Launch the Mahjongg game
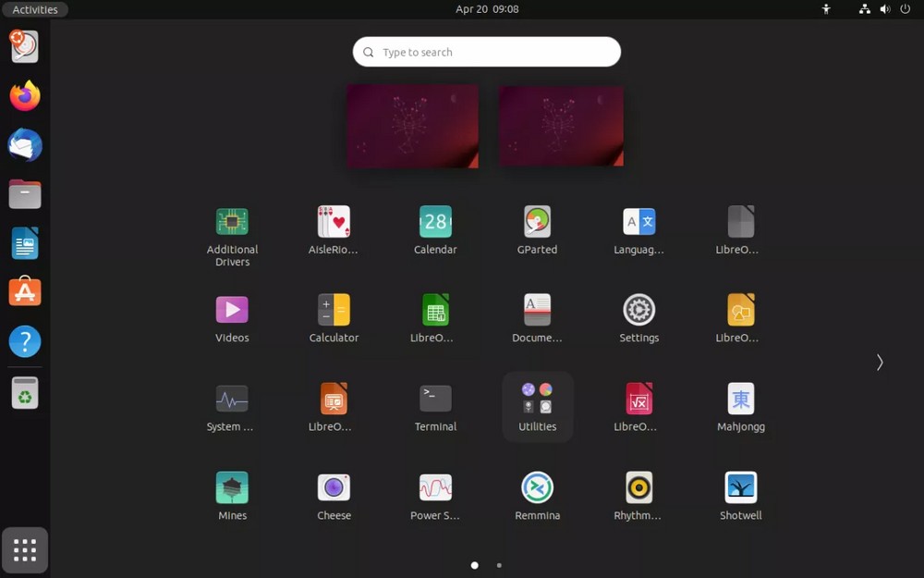The width and height of the screenshot is (924, 578). [740, 400]
